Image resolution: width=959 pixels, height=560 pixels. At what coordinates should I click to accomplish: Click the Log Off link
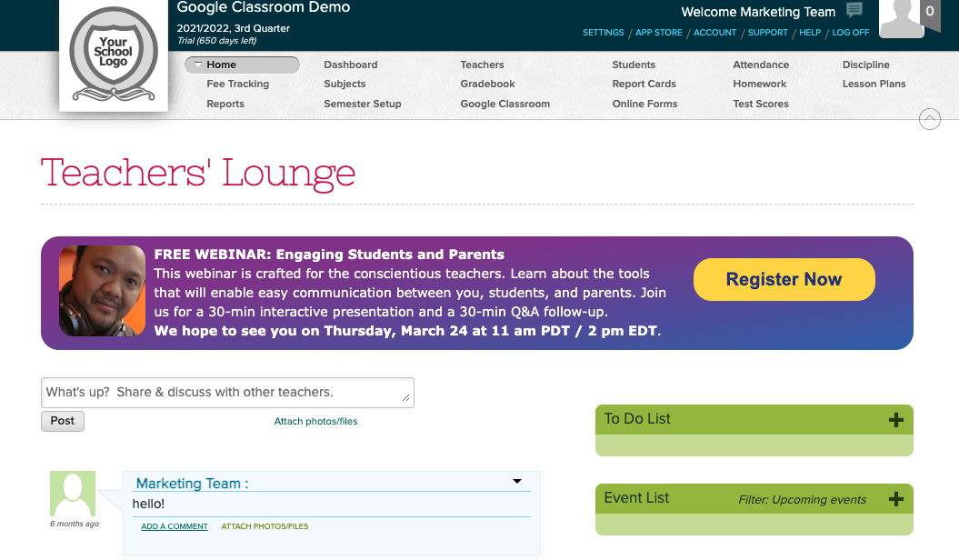[850, 33]
